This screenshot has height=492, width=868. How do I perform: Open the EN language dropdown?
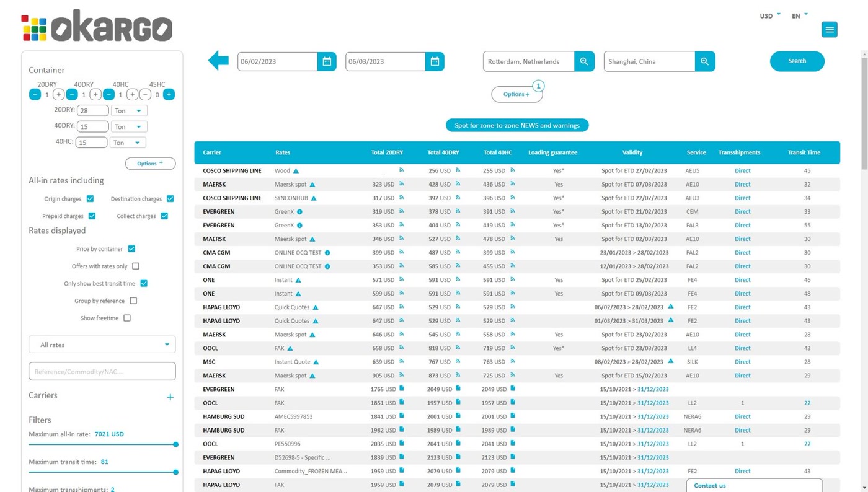click(x=800, y=15)
